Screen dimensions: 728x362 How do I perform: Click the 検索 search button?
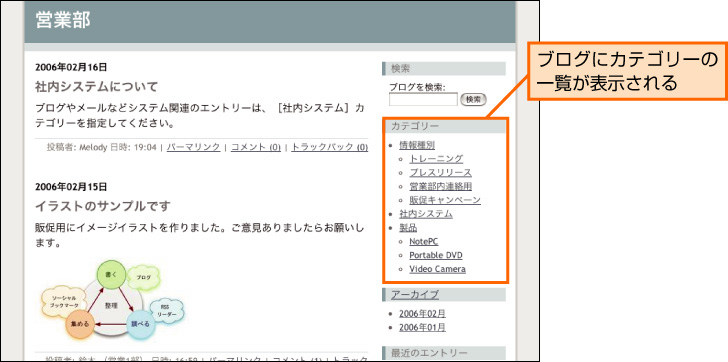click(473, 99)
